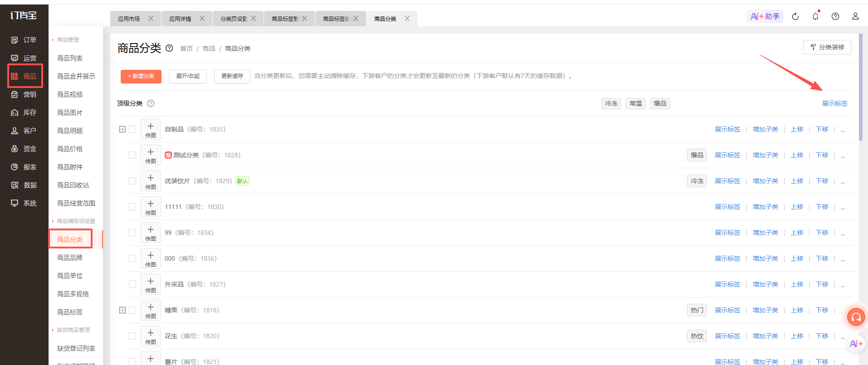The height and width of the screenshot is (365, 868).
Task: Open the 订单 sidebar section
Action: point(24,40)
